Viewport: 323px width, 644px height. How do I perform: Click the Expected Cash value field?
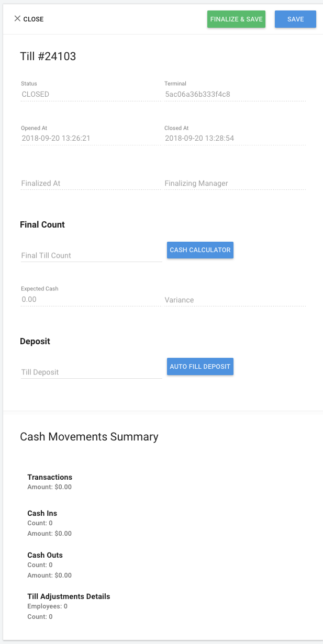pyautogui.click(x=91, y=299)
